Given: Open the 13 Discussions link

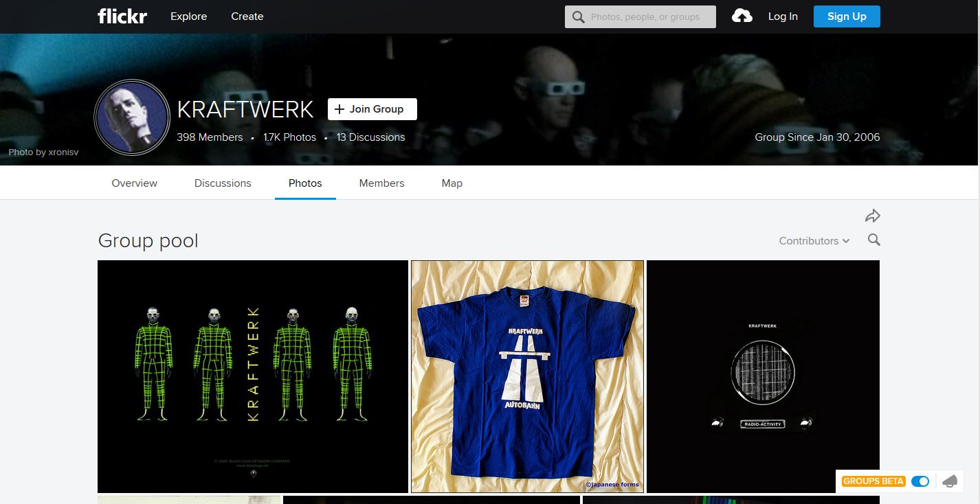Looking at the screenshot, I should point(370,137).
